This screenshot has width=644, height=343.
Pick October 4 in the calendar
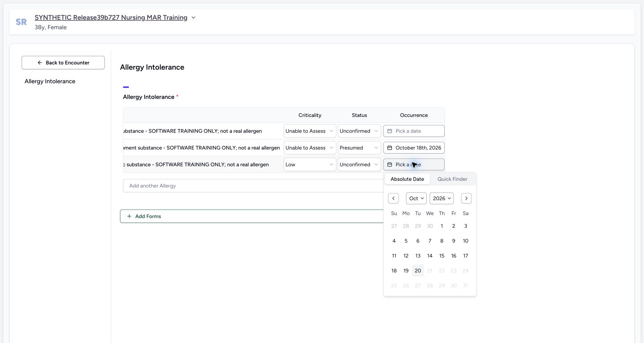point(394,241)
